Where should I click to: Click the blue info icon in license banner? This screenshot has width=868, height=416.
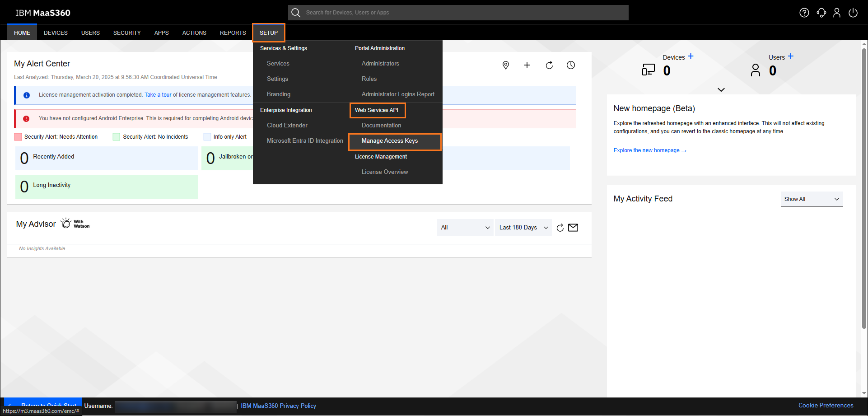coord(27,95)
